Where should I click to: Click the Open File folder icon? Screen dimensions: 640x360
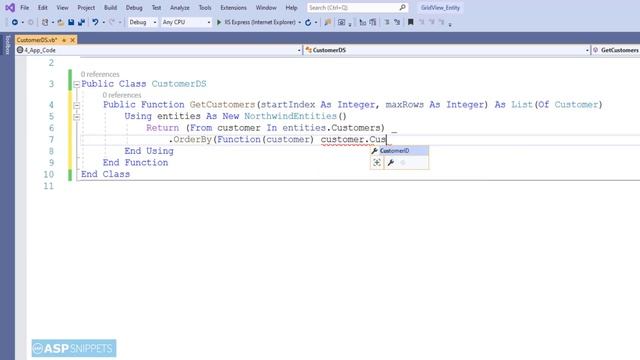click(60, 22)
